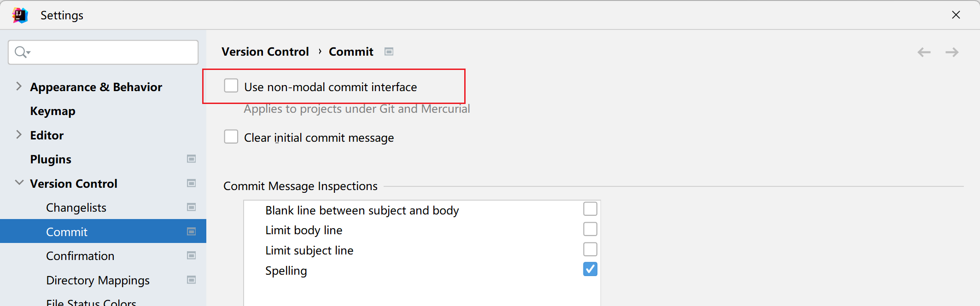Navigate back with the left arrow icon
This screenshot has width=980, height=306.
[x=924, y=52]
